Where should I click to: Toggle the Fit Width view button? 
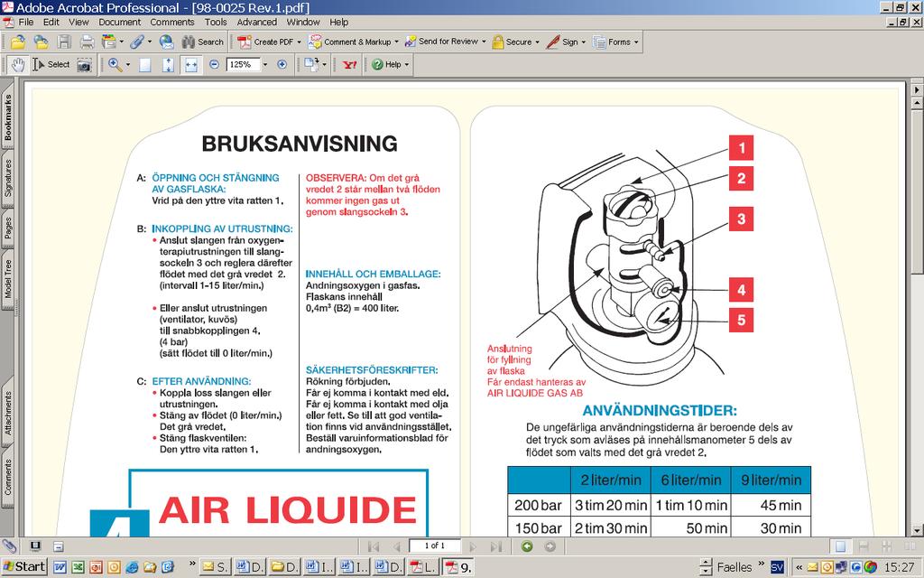click(x=191, y=65)
